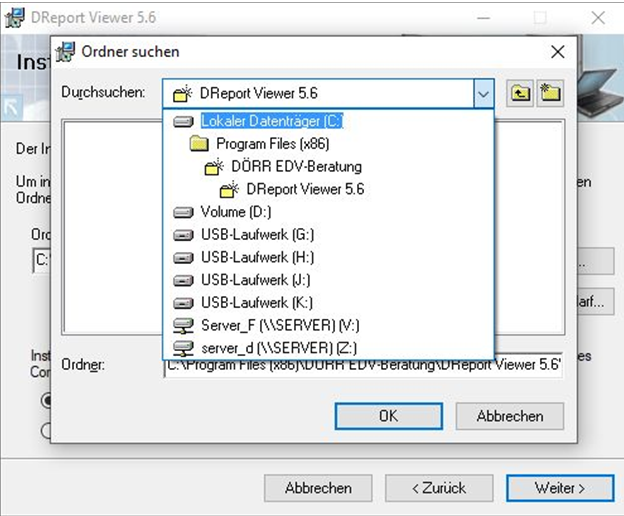The image size is (624, 516).
Task: Click open-folder icon beside DÖRR EDV-Beratung
Action: [214, 166]
